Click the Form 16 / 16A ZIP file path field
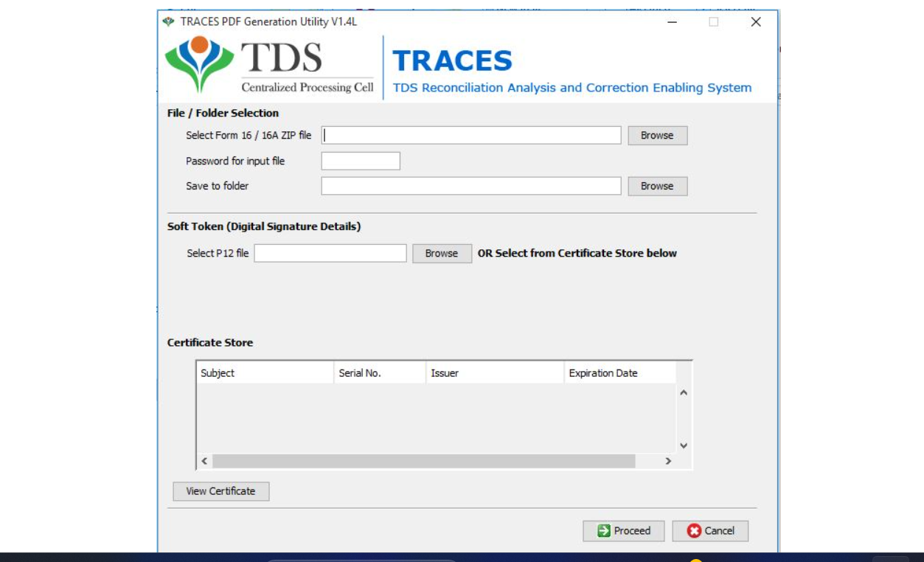The height and width of the screenshot is (562, 924). click(471, 135)
